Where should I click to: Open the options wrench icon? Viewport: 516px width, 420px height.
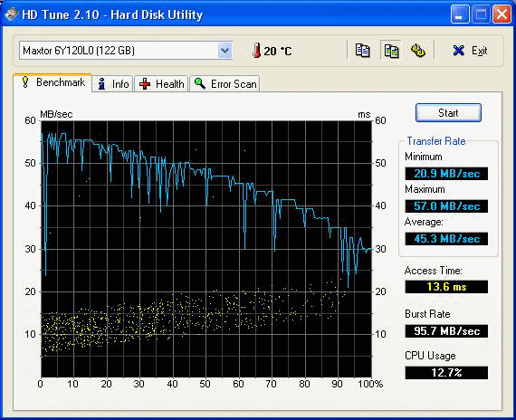pyautogui.click(x=418, y=51)
